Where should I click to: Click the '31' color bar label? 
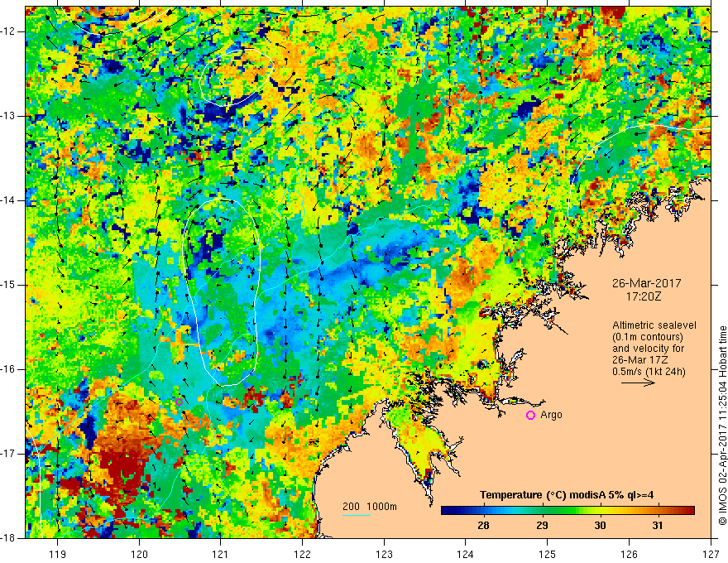pyautogui.click(x=657, y=526)
